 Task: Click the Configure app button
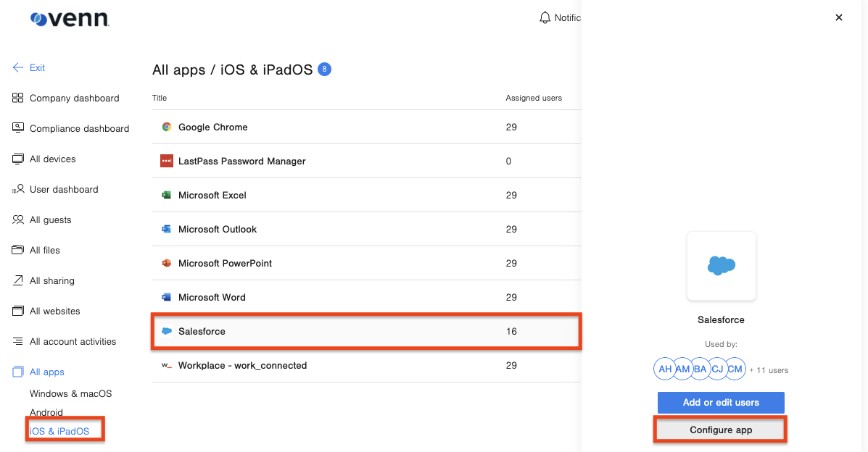[x=720, y=429]
